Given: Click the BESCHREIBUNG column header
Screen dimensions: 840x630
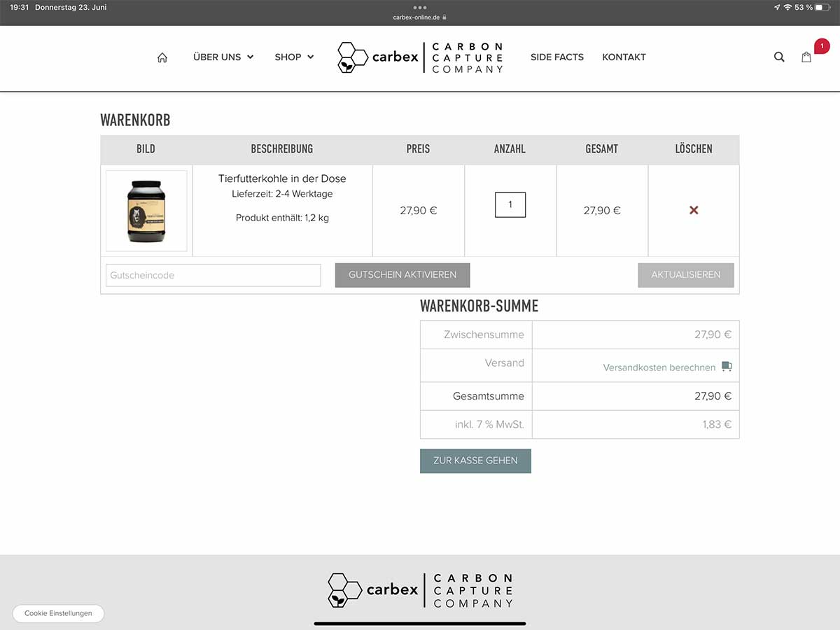Looking at the screenshot, I should click(282, 149).
